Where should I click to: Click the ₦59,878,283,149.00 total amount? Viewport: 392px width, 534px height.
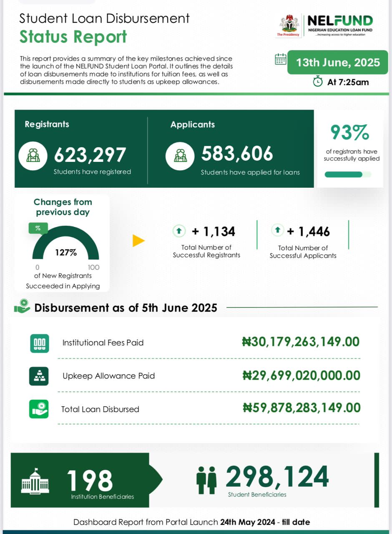(x=302, y=408)
